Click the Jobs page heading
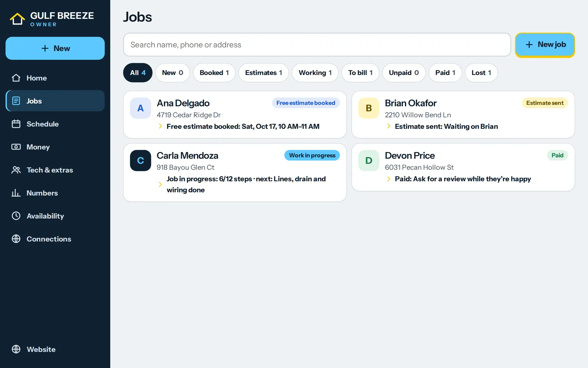The width and height of the screenshot is (588, 368). point(137,17)
